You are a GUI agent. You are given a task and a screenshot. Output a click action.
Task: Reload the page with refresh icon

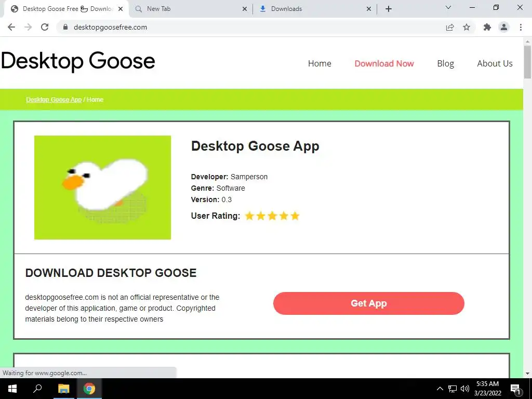click(x=45, y=27)
